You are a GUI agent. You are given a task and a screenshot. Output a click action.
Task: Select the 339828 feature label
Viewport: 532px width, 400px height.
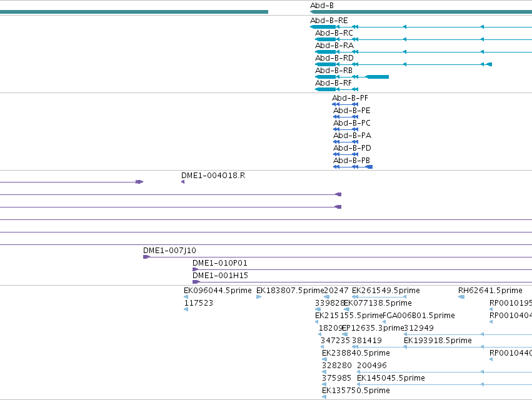(330, 303)
